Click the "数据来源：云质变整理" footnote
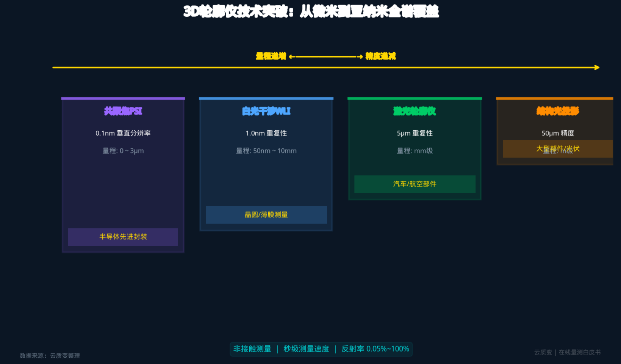Viewport: 621px width, 364px height. 50,356
